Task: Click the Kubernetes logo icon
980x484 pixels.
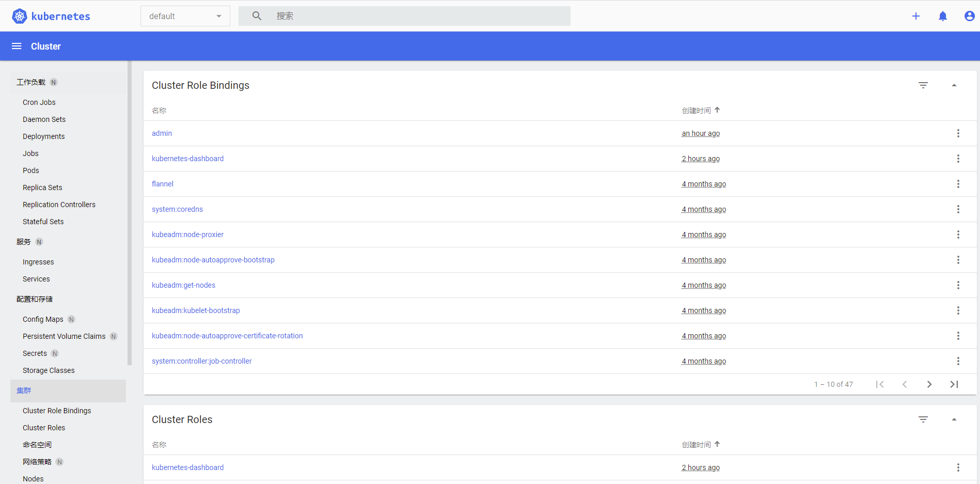Action: click(x=20, y=16)
